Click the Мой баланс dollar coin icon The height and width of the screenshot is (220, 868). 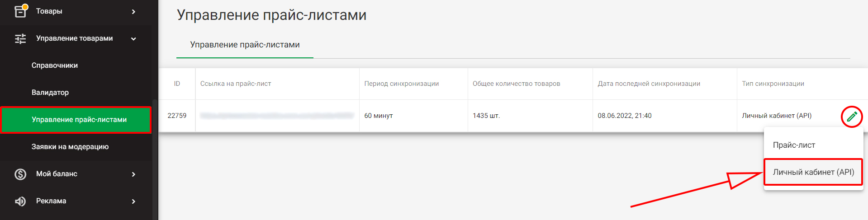coord(20,174)
